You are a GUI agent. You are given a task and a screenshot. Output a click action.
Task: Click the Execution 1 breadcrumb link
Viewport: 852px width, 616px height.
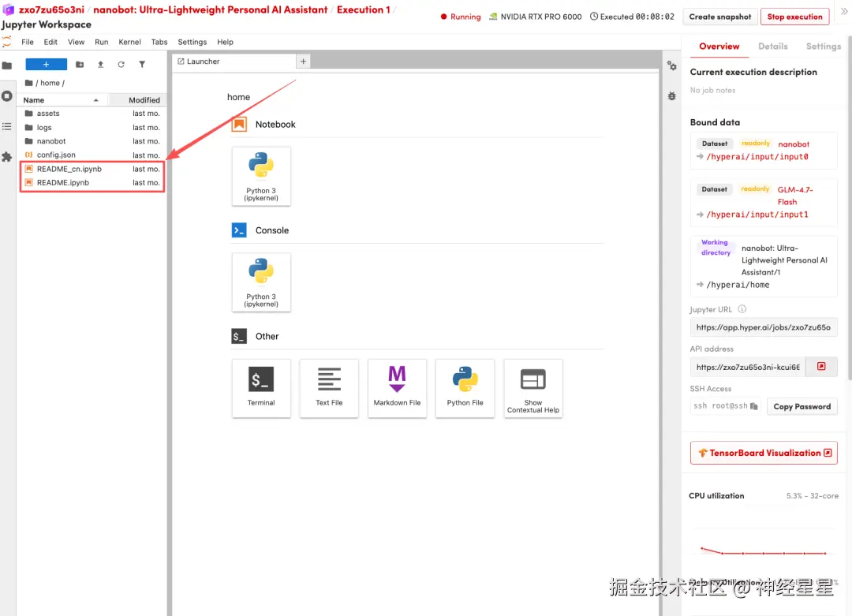363,9
